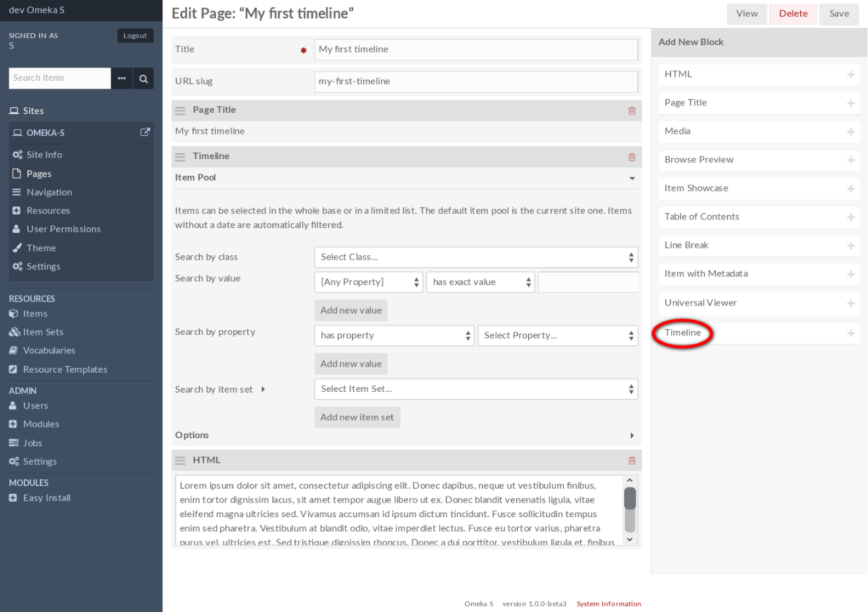Collapse the Item Pool section arrow
The width and height of the screenshot is (868, 612).
pyautogui.click(x=631, y=178)
